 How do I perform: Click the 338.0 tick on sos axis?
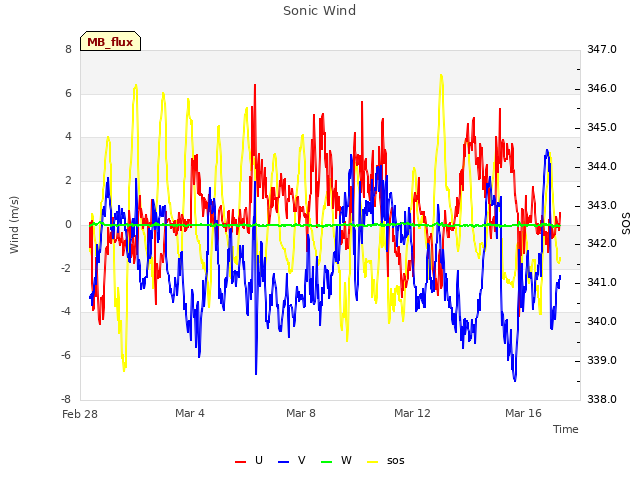pyautogui.click(x=602, y=399)
